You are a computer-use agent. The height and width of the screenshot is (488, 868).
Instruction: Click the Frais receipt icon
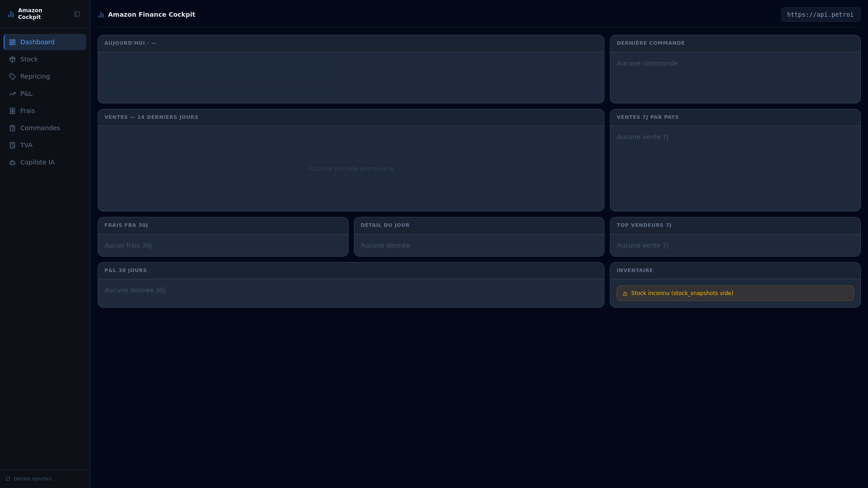[x=13, y=111]
